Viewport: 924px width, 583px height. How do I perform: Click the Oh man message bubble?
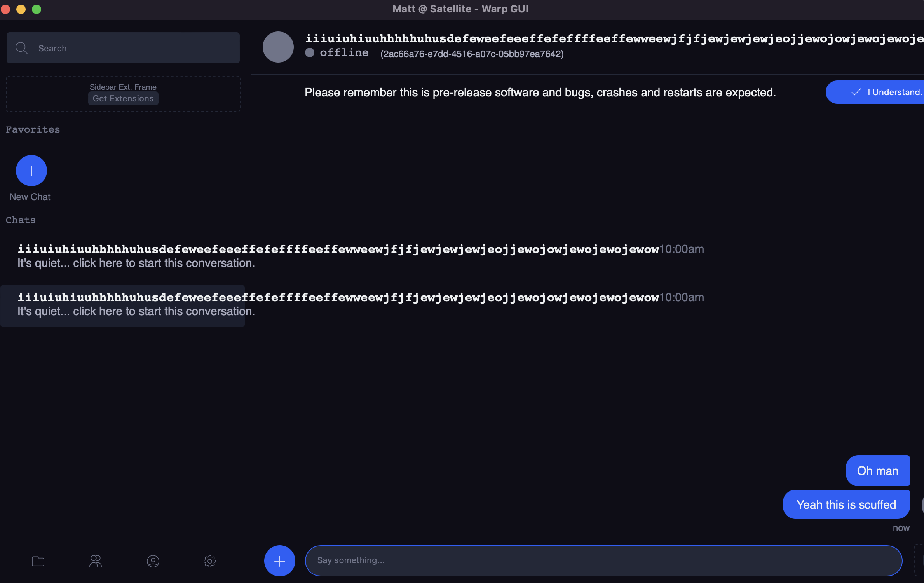878,471
